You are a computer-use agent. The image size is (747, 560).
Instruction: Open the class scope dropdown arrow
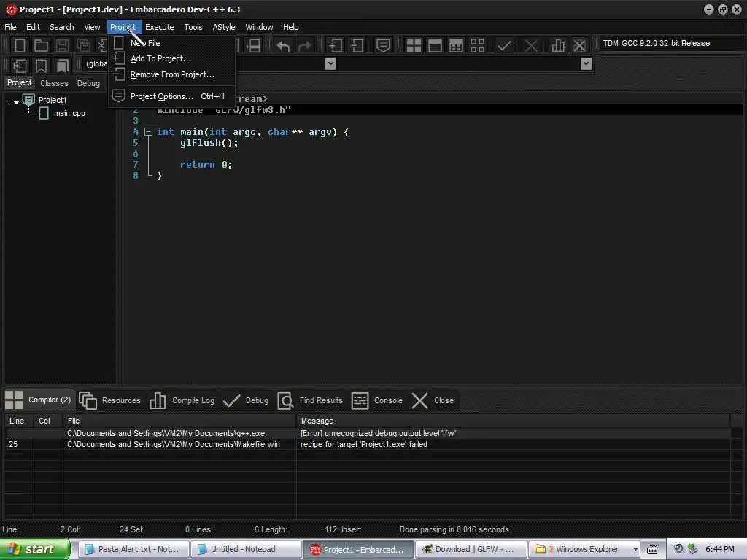[330, 64]
